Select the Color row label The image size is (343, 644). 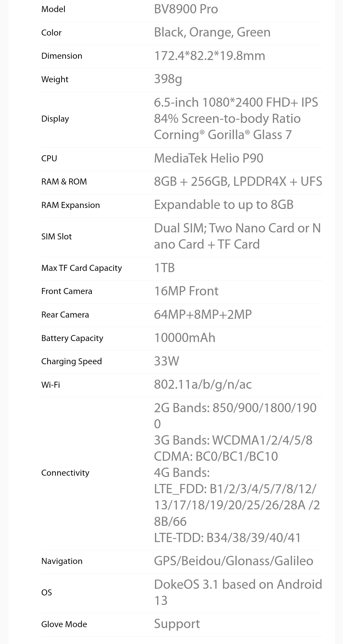click(51, 33)
